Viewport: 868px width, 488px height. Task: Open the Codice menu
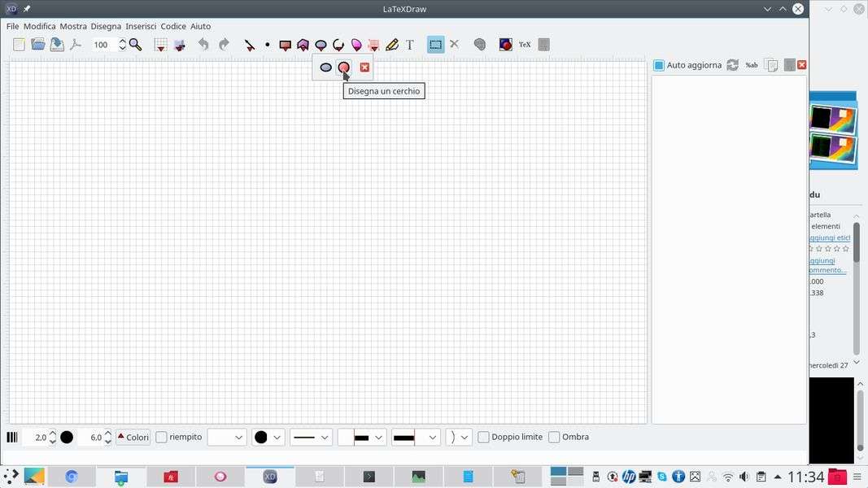pos(173,26)
